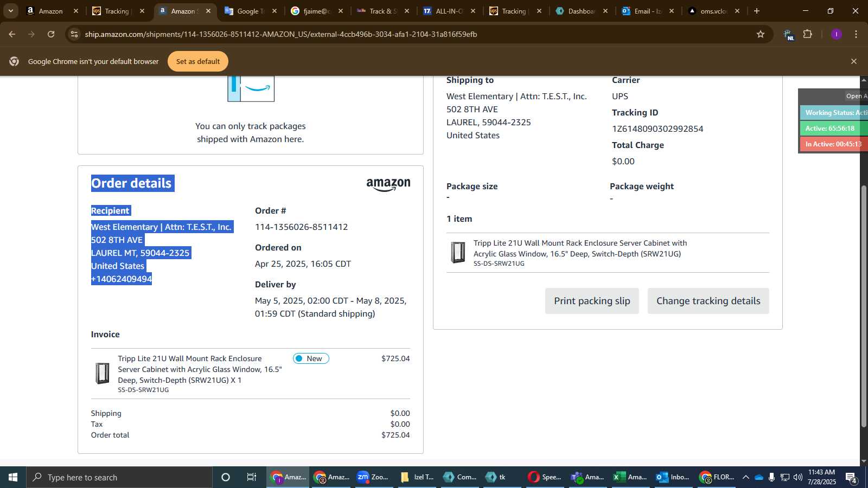The width and height of the screenshot is (868, 488).
Task: Click the Open A button on overlay
Action: pyautogui.click(x=856, y=96)
